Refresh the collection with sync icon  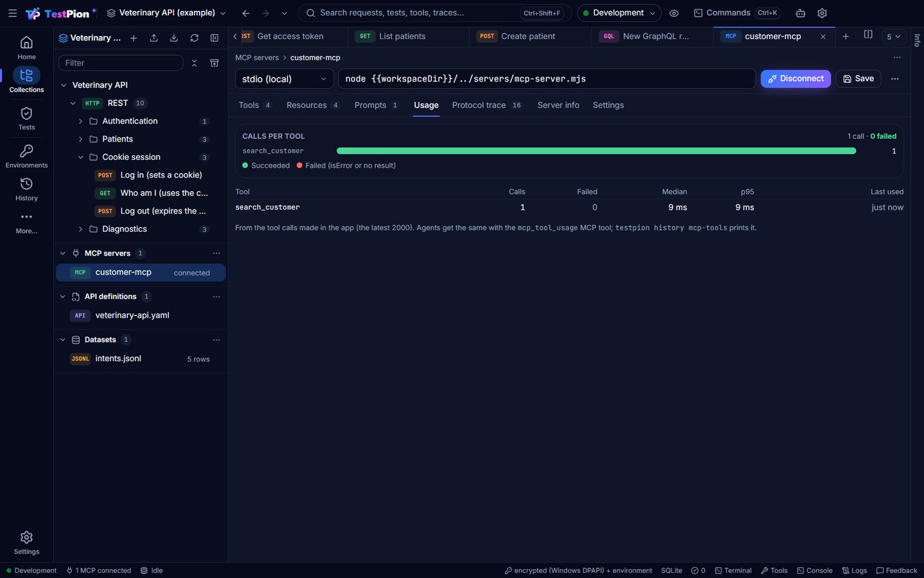click(x=194, y=38)
